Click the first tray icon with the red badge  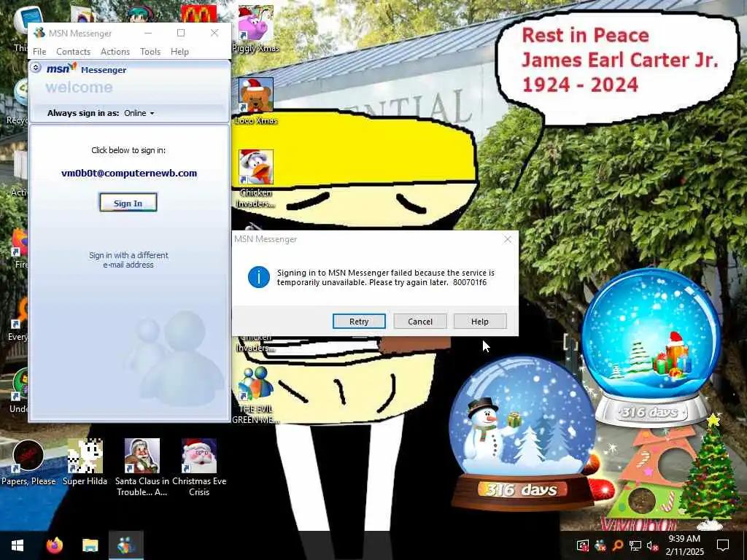coord(582,545)
